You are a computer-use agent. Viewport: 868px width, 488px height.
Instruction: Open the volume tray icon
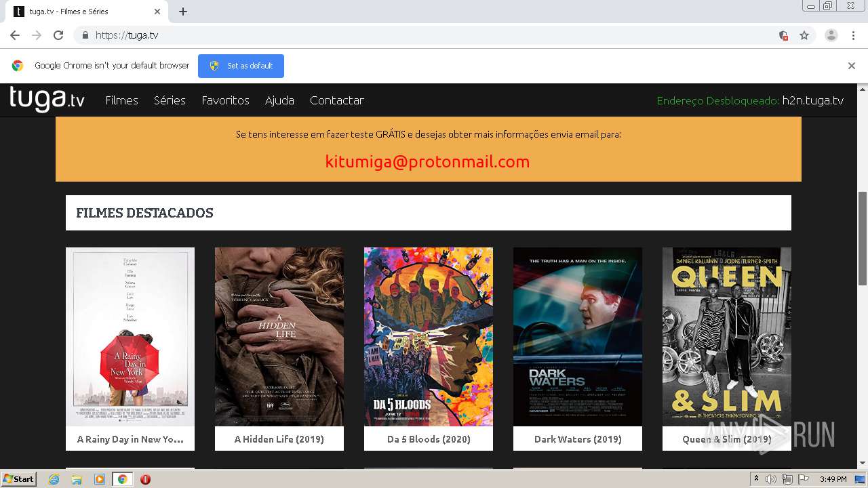pos(771,479)
